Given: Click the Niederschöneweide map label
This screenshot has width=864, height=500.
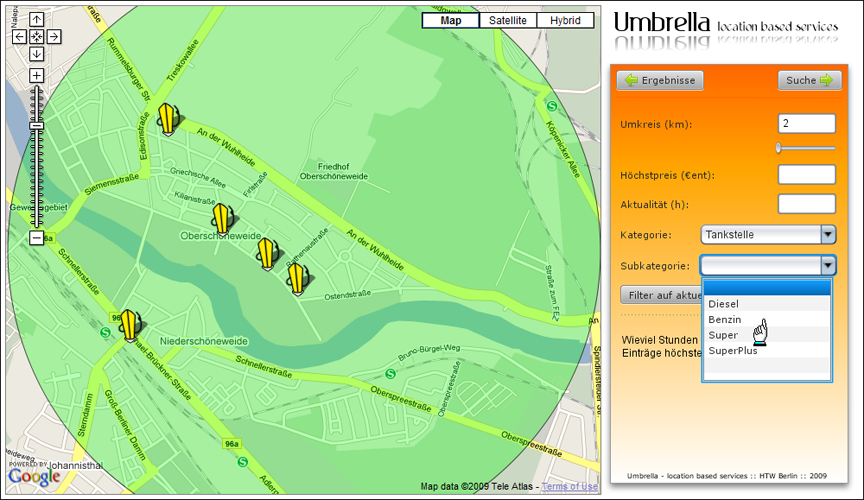Looking at the screenshot, I should coord(203,341).
